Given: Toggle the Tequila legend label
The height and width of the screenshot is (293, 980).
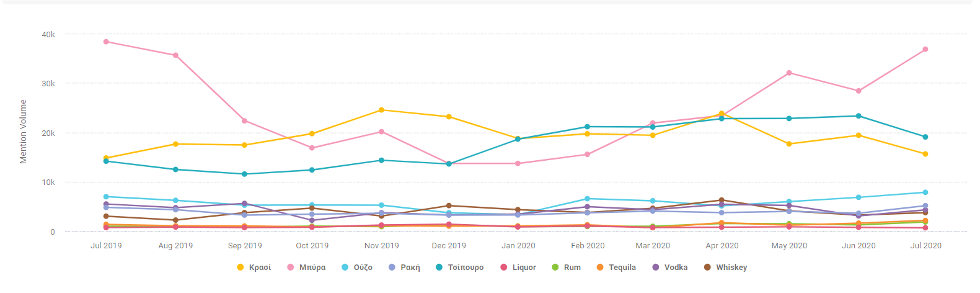Looking at the screenshot, I should pos(622,268).
